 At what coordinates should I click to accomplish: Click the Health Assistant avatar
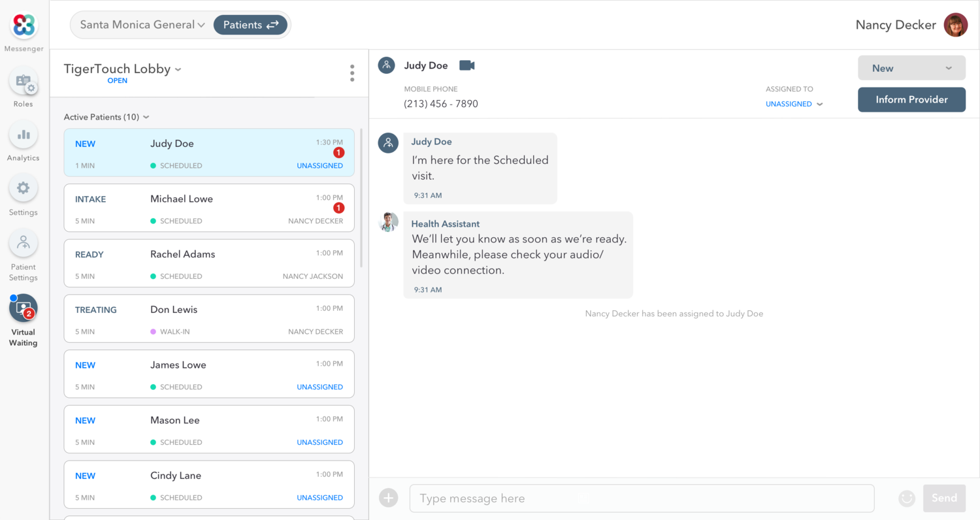388,222
